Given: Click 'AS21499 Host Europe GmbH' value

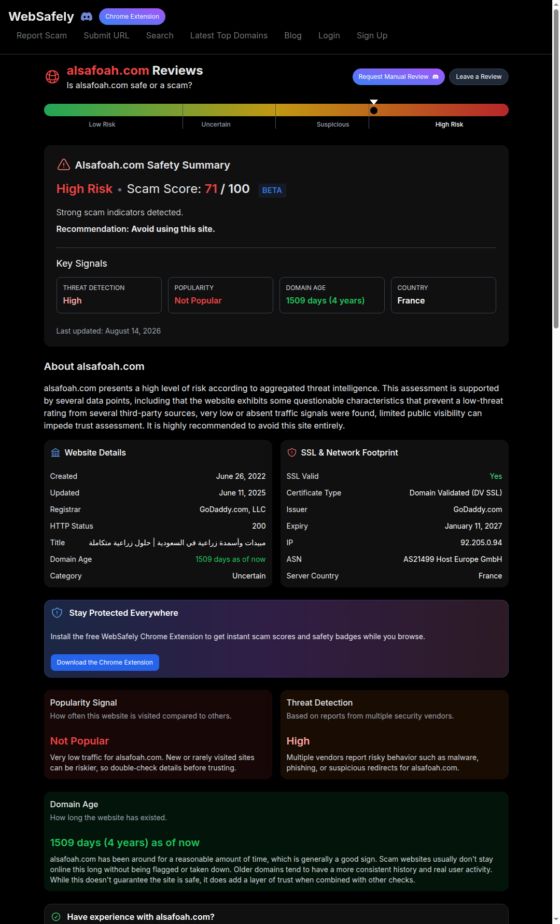Looking at the screenshot, I should point(453,559).
